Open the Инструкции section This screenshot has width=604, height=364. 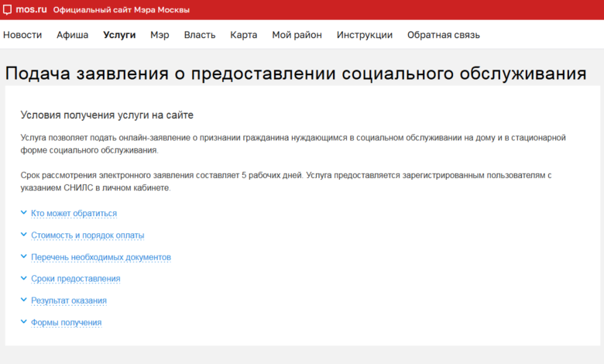365,35
